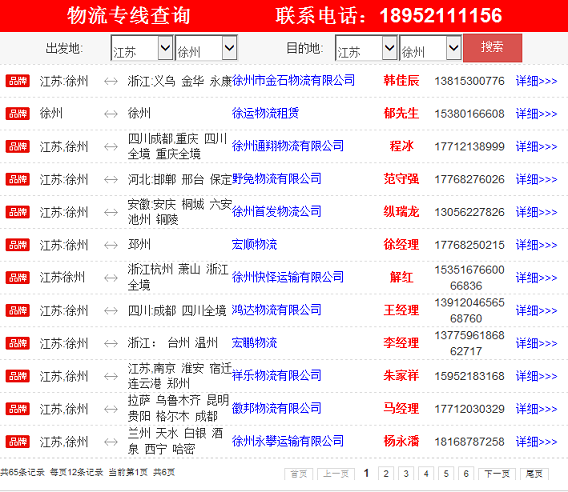Click the 品牌 badge in 野兔物流 row

pyautogui.click(x=17, y=179)
